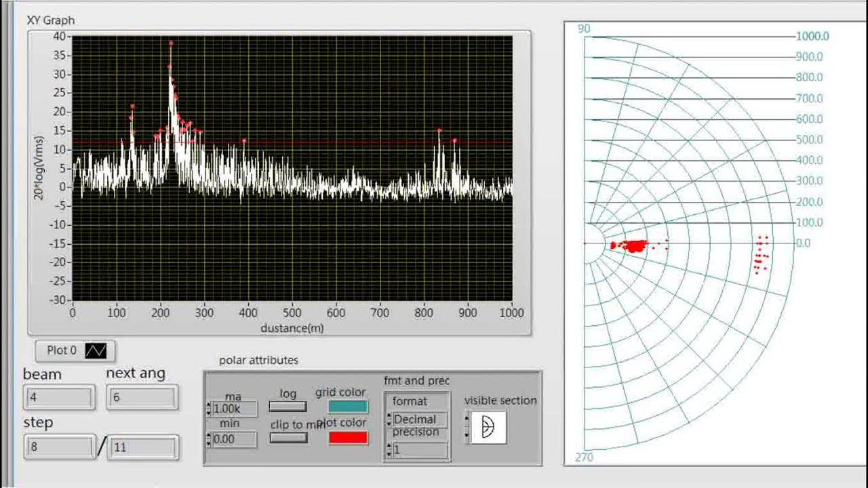Click the 1000 x-axis end value
868x488 pixels.
(x=511, y=312)
